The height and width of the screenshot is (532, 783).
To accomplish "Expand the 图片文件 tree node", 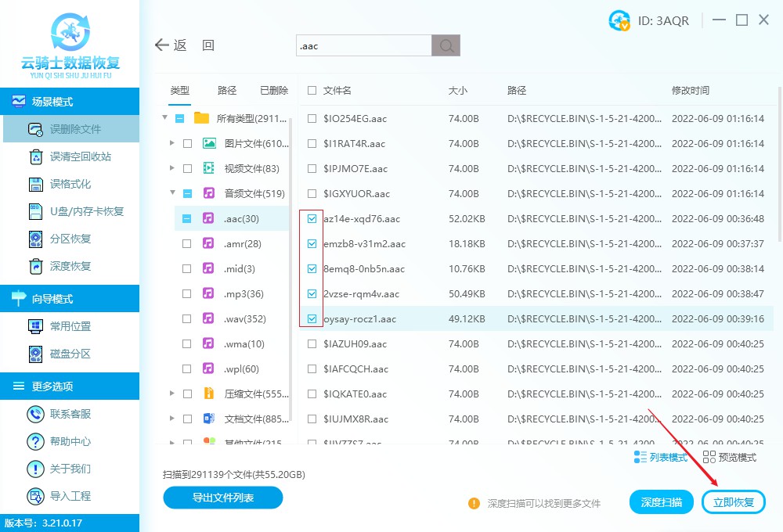I will (x=172, y=144).
